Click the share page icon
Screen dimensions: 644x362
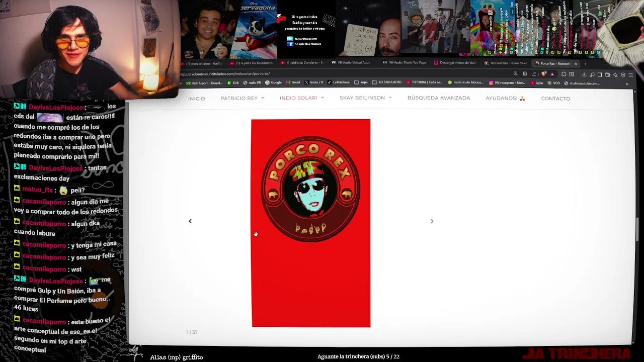pyautogui.click(x=534, y=74)
